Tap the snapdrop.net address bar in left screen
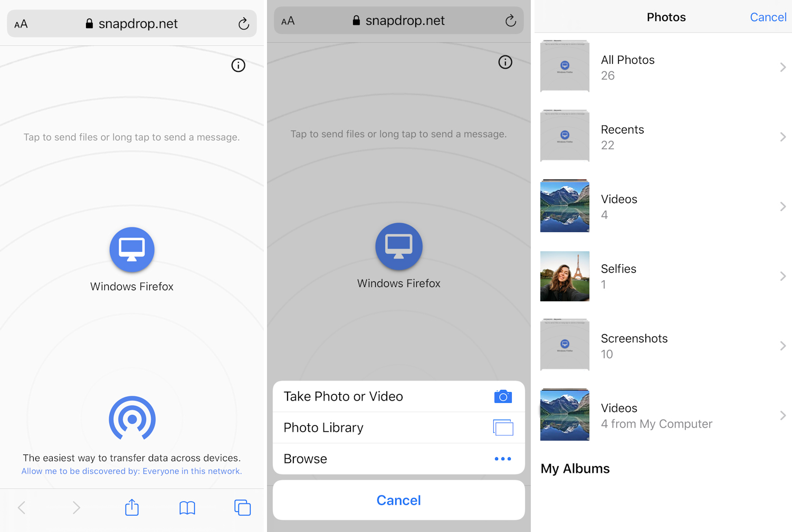 132,24
